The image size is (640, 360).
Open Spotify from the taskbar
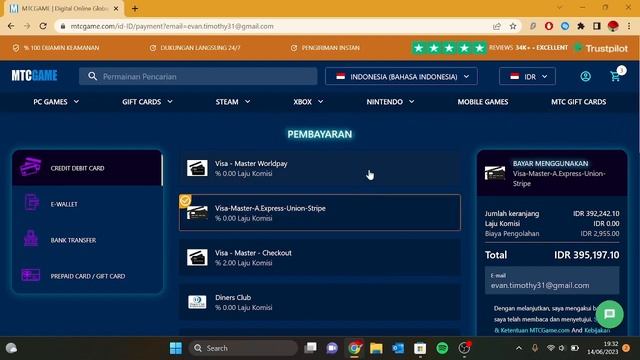pos(442,348)
